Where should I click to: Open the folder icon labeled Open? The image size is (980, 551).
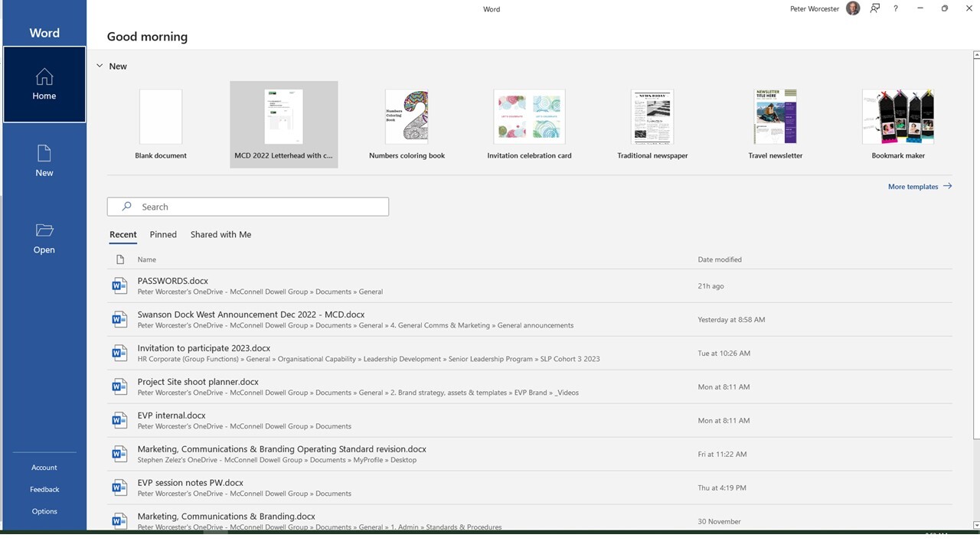[x=44, y=230]
